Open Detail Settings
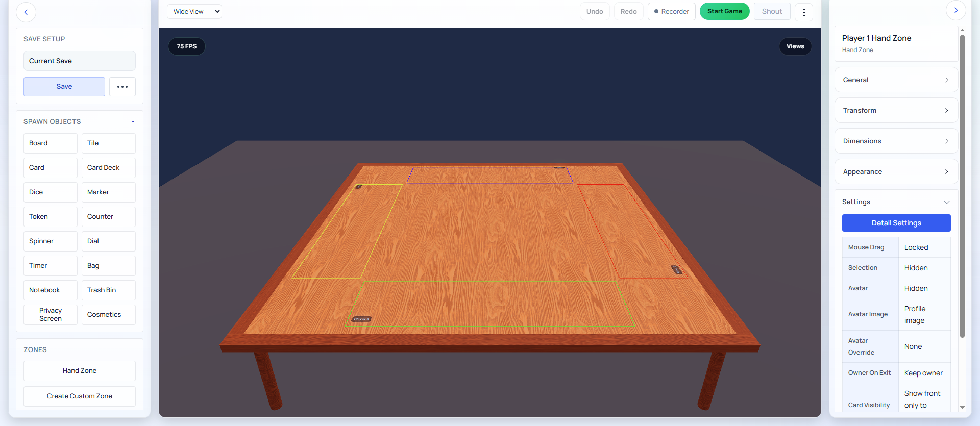Viewport: 980px width, 426px height. (896, 223)
